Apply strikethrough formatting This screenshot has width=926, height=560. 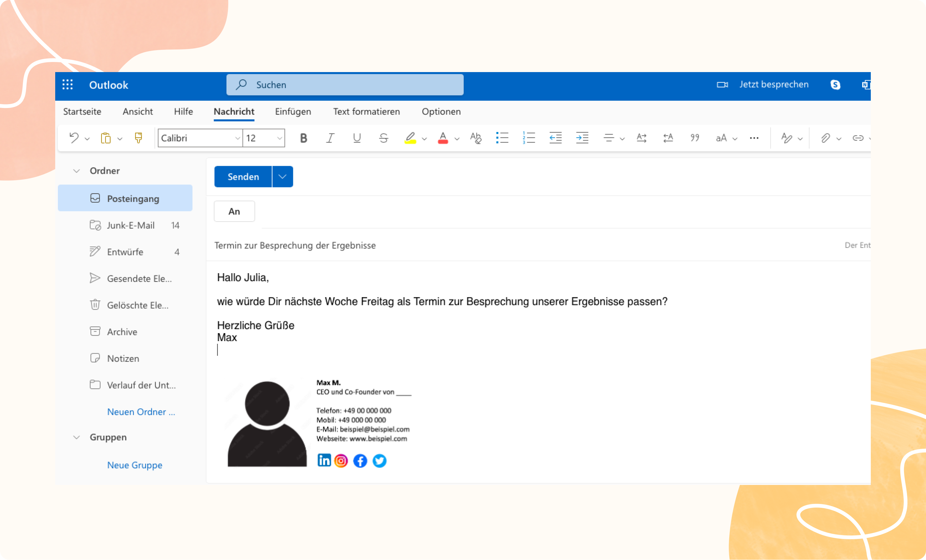click(383, 138)
